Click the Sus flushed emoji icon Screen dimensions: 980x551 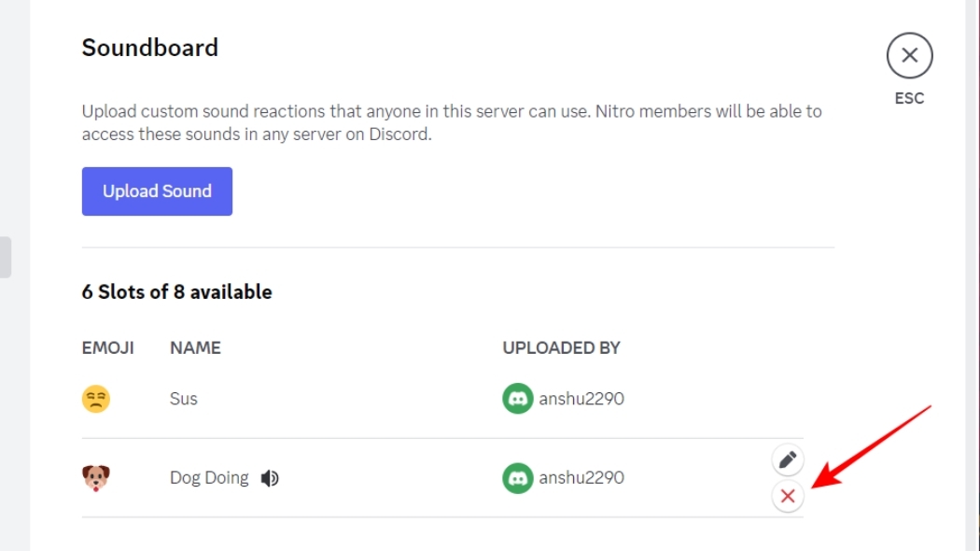[96, 399]
